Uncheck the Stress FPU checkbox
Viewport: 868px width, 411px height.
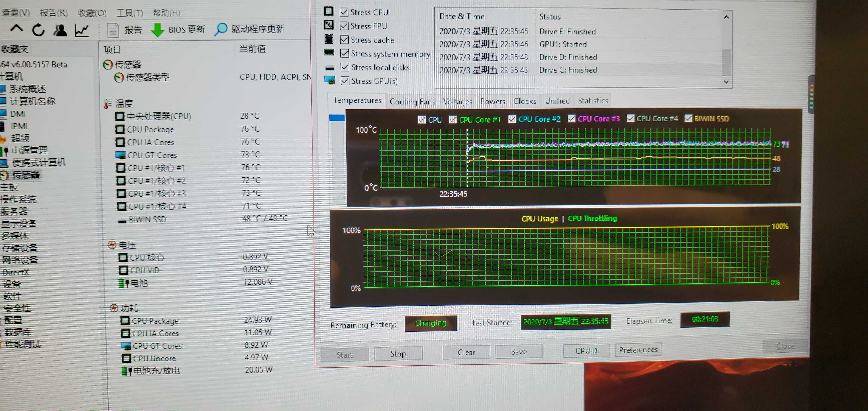click(x=344, y=26)
